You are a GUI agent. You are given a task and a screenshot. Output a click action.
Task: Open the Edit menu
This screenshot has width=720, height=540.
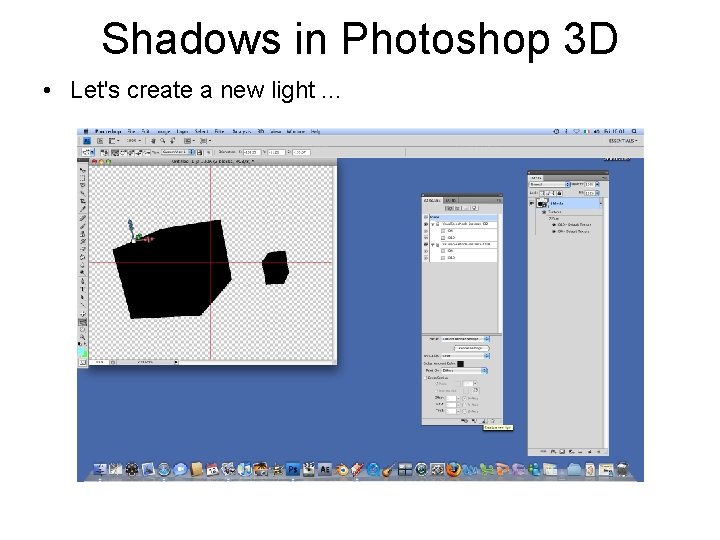pyautogui.click(x=146, y=131)
